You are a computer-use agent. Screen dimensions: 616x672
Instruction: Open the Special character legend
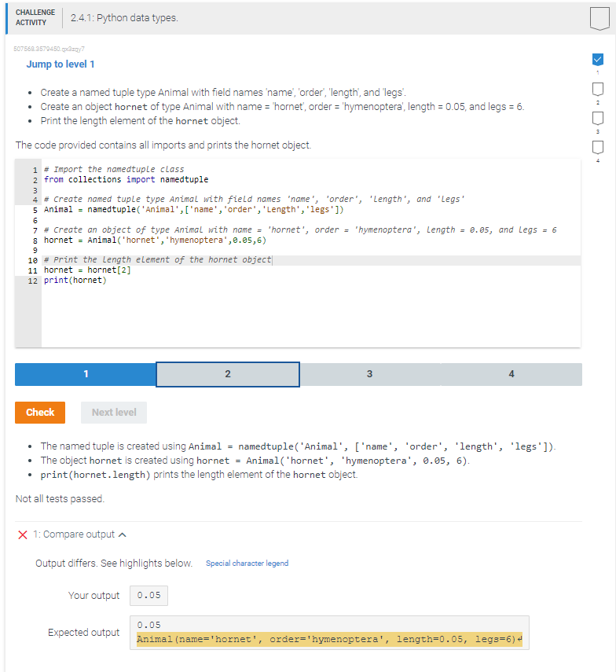246,563
